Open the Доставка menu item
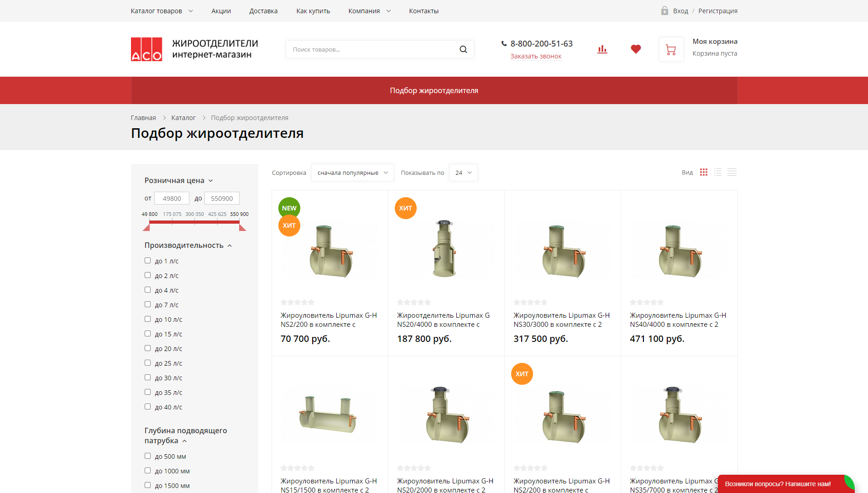 tap(263, 11)
